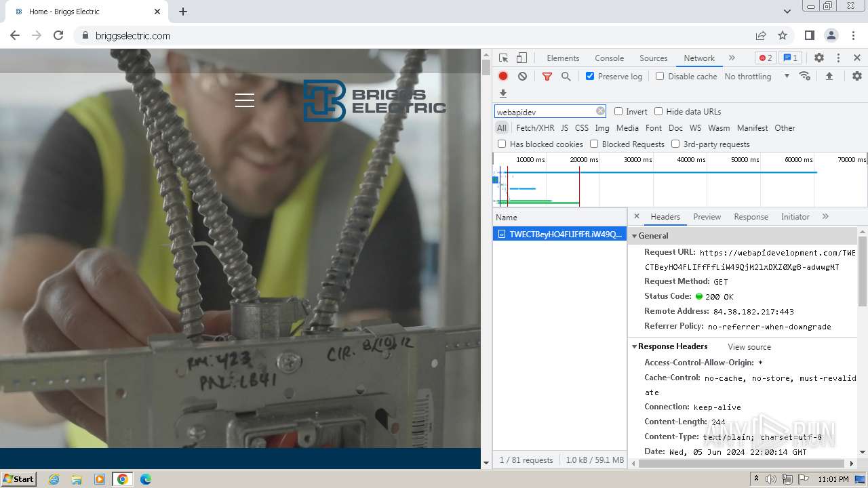Screen dimensions: 868x488
Task: Filter by Img requests
Action: click(601, 127)
